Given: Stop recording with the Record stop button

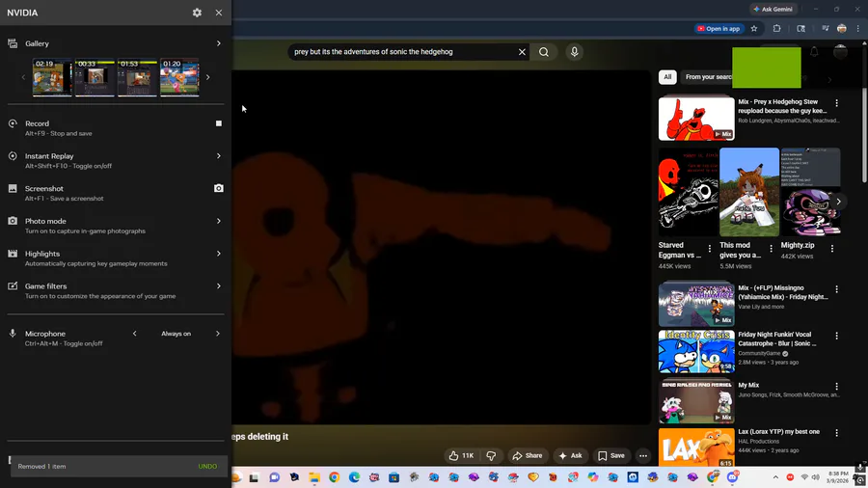Looking at the screenshot, I should pos(219,123).
